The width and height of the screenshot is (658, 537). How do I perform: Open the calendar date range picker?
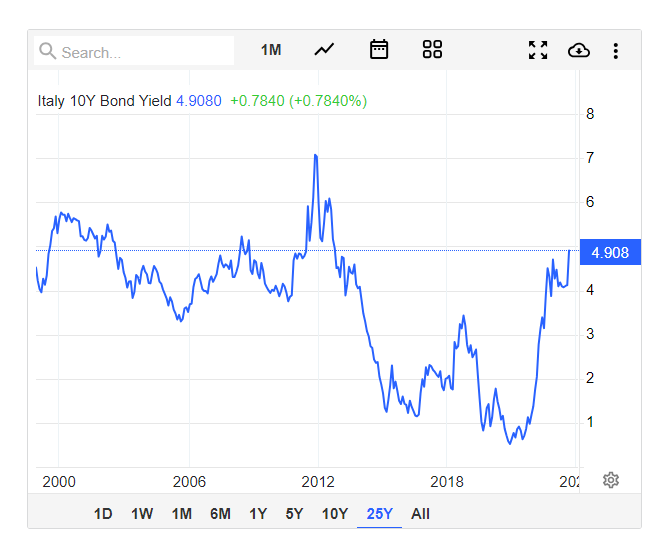click(x=379, y=50)
